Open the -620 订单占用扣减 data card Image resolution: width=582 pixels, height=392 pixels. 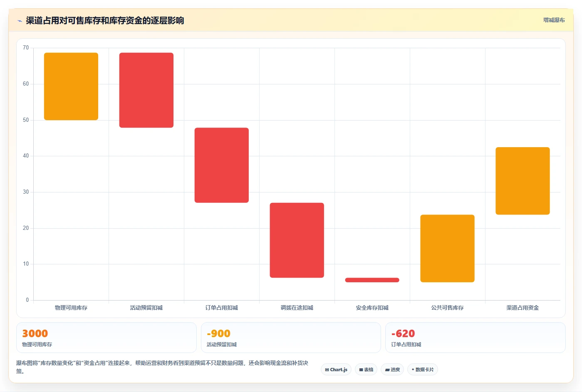tap(476, 338)
